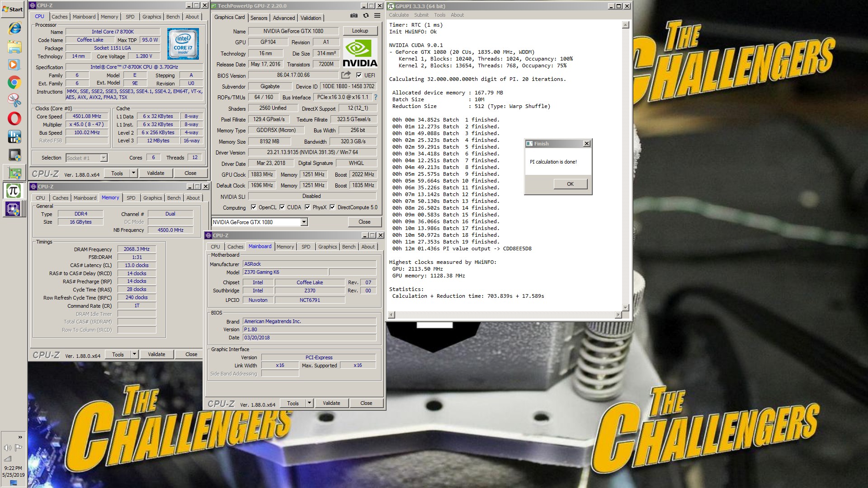This screenshot has width=868, height=488.
Task: Switch to CPU-Z purple chip taskbar icon
Action: [13, 209]
